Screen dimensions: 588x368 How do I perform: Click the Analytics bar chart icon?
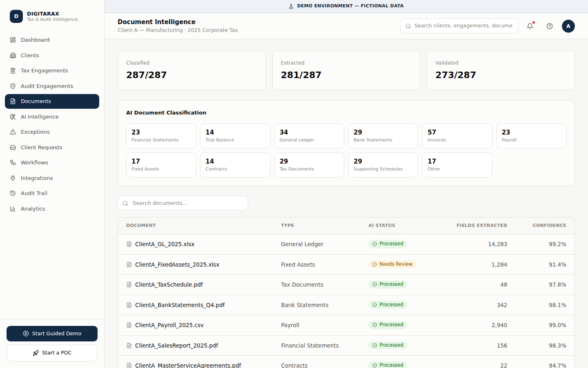click(x=13, y=209)
